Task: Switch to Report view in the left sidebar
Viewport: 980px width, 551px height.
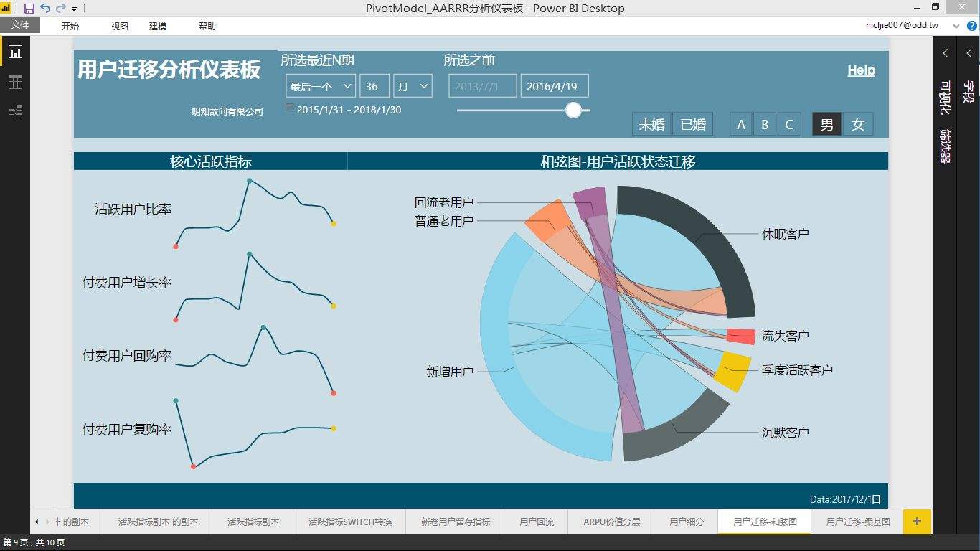Action: (x=15, y=51)
